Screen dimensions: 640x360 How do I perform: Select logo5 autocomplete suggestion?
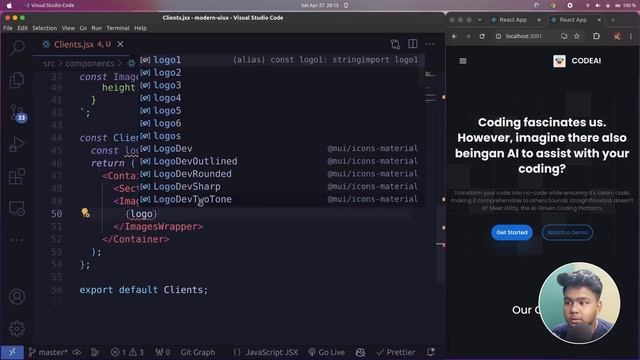[x=282, y=111]
